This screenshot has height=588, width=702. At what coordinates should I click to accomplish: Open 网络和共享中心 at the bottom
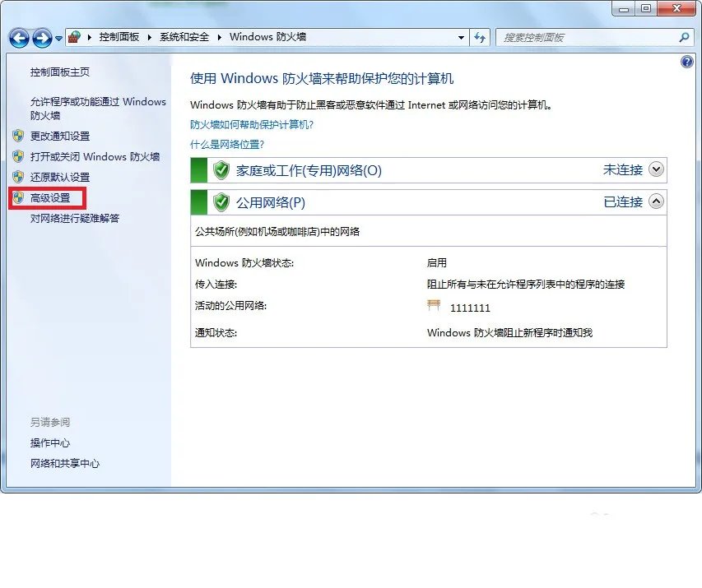click(x=66, y=463)
